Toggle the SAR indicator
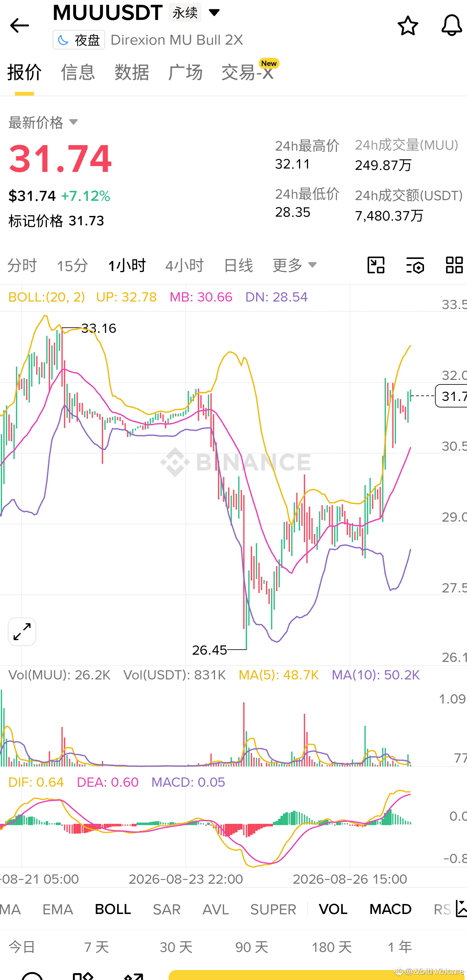The height and width of the screenshot is (980, 467). click(x=167, y=909)
